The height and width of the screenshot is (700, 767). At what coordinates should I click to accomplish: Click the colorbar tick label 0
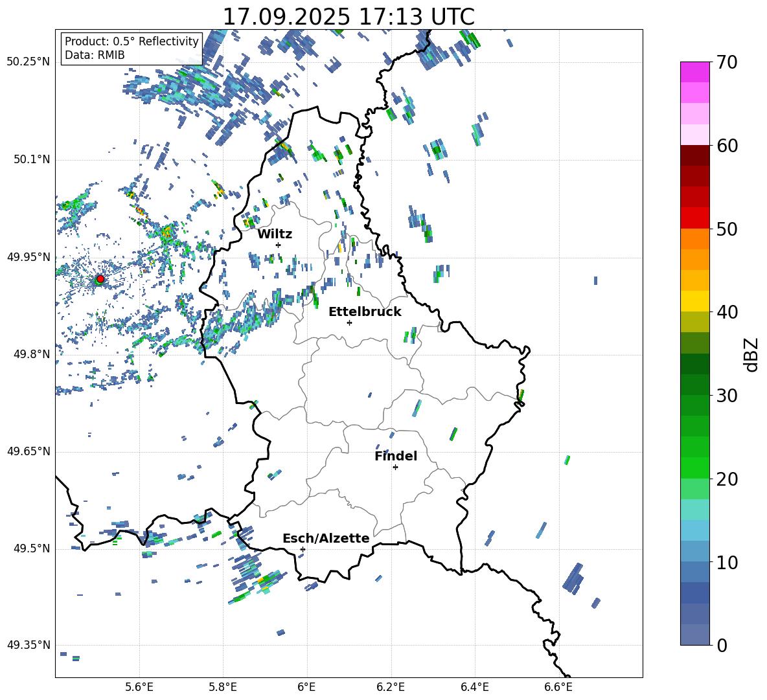pos(722,646)
